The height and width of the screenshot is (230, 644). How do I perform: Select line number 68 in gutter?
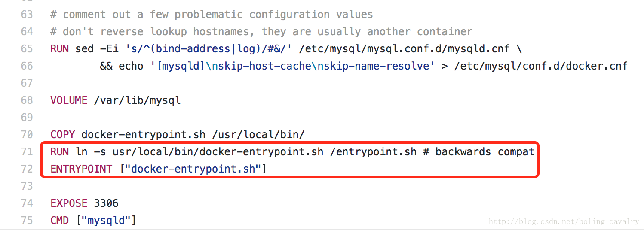pos(27,100)
